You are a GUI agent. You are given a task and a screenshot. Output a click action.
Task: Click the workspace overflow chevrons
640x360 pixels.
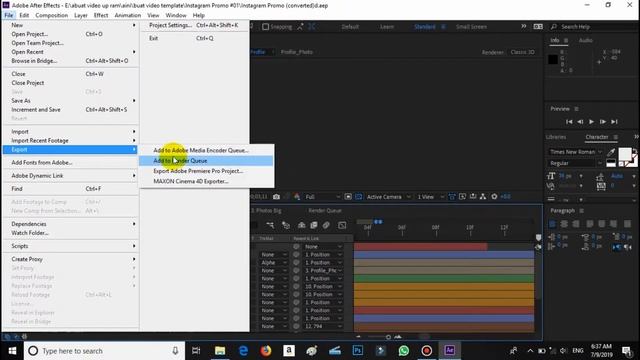pyautogui.click(x=524, y=27)
